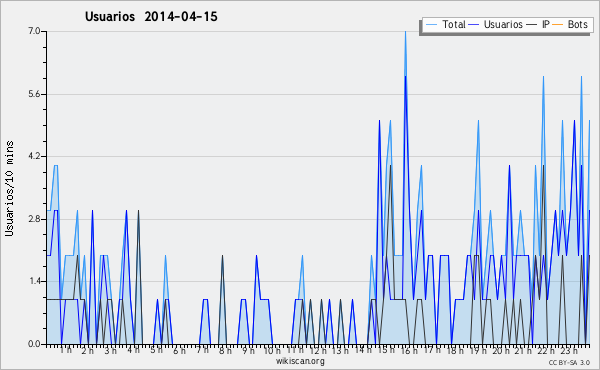The width and height of the screenshot is (600, 370).
Task: Click the y-axis label 'Usuarios/10 mins'
Action: pyautogui.click(x=9, y=189)
